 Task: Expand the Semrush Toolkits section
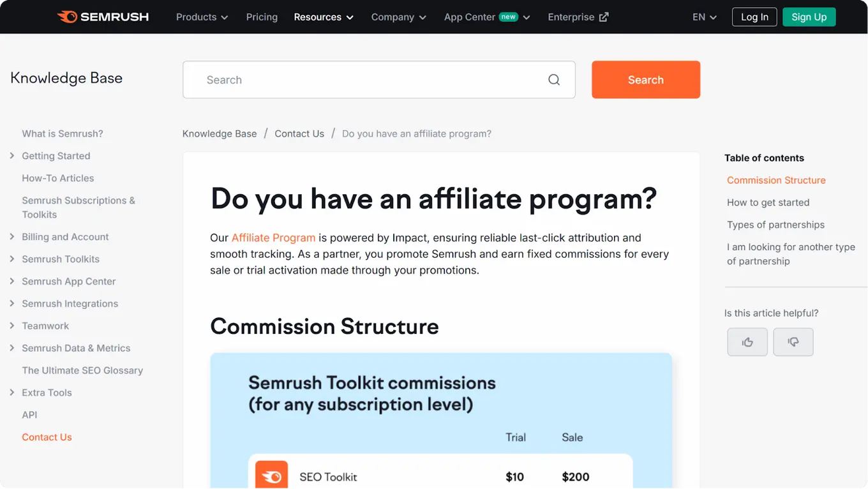(x=12, y=259)
